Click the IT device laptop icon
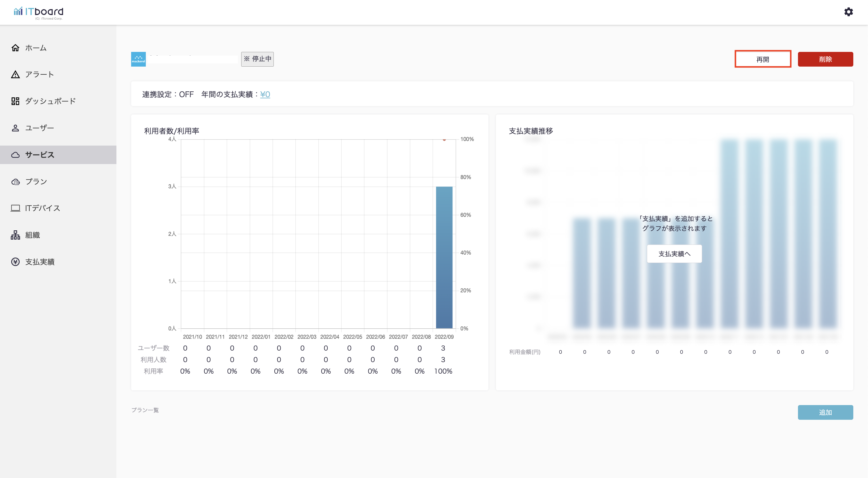 pos(15,208)
